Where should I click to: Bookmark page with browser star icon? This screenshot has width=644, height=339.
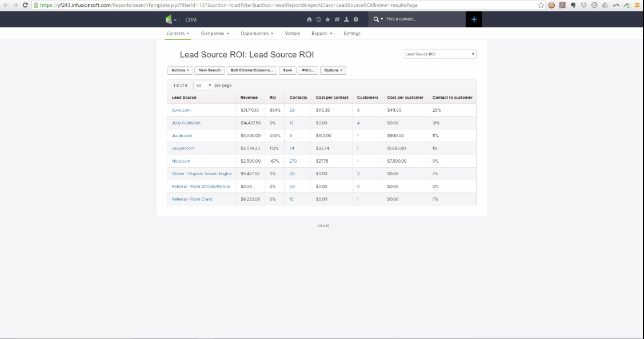541,5
